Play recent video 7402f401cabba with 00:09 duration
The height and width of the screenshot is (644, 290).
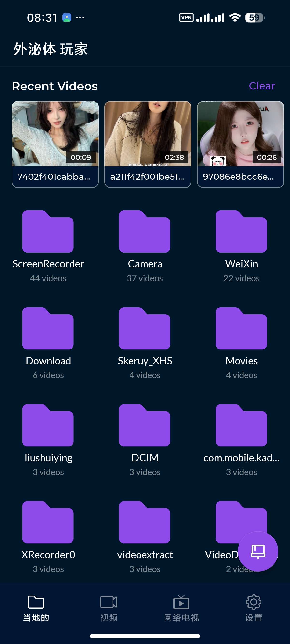pos(55,144)
